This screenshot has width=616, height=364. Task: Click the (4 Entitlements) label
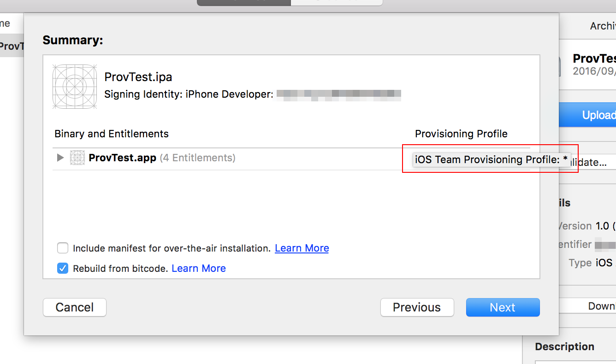coord(197,158)
